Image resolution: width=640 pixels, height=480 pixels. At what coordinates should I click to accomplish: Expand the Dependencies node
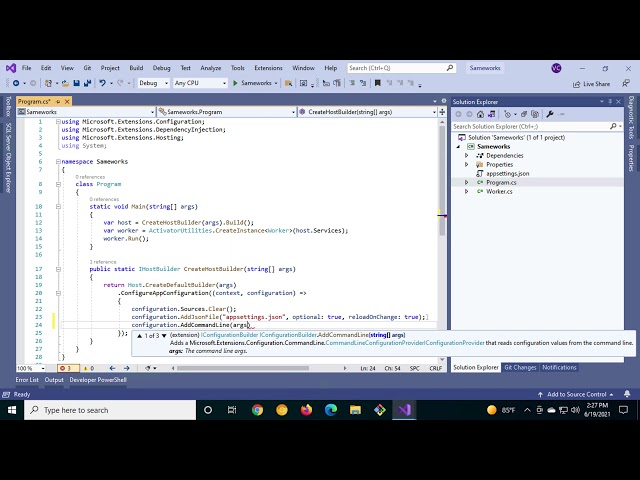click(x=467, y=156)
